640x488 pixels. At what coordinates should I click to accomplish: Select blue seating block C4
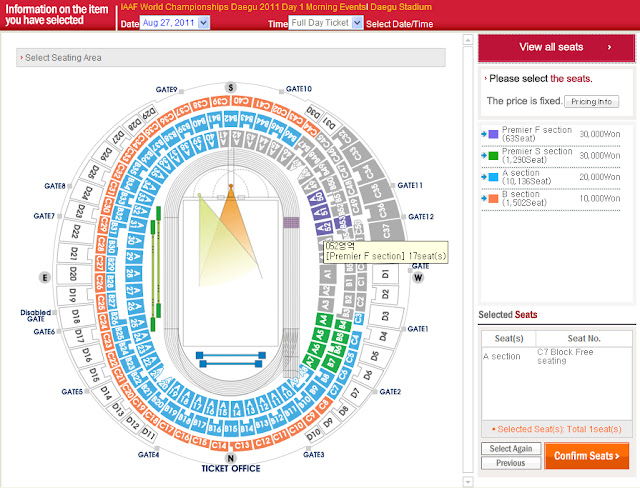tap(354, 339)
